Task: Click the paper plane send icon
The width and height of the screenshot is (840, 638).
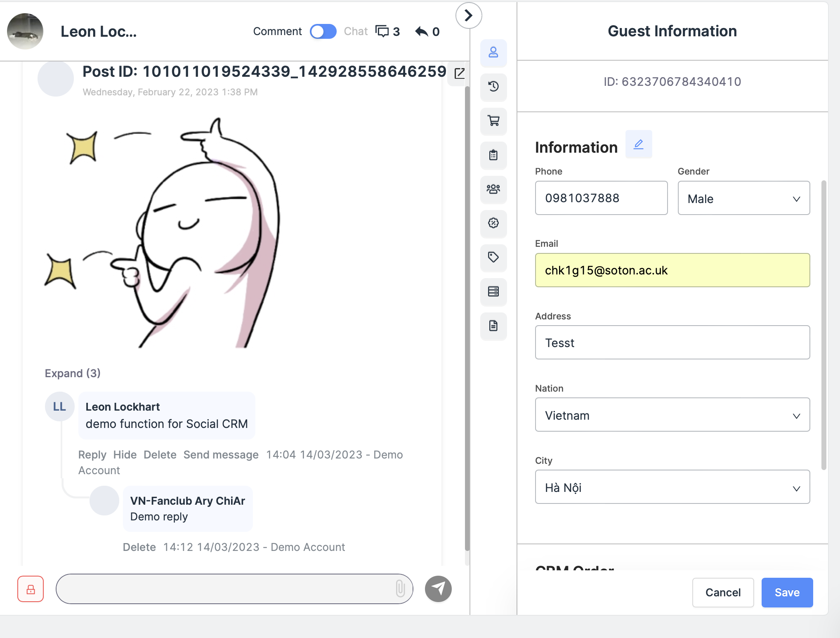Action: pos(438,588)
